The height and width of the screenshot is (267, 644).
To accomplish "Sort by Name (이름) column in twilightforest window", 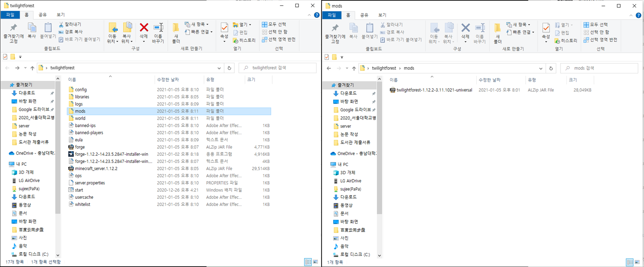I will pos(111,79).
